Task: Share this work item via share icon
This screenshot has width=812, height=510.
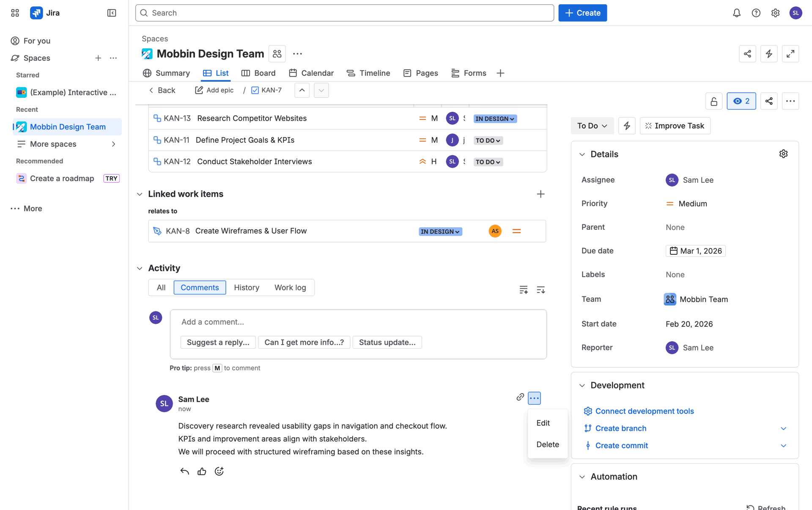Action: (769, 101)
